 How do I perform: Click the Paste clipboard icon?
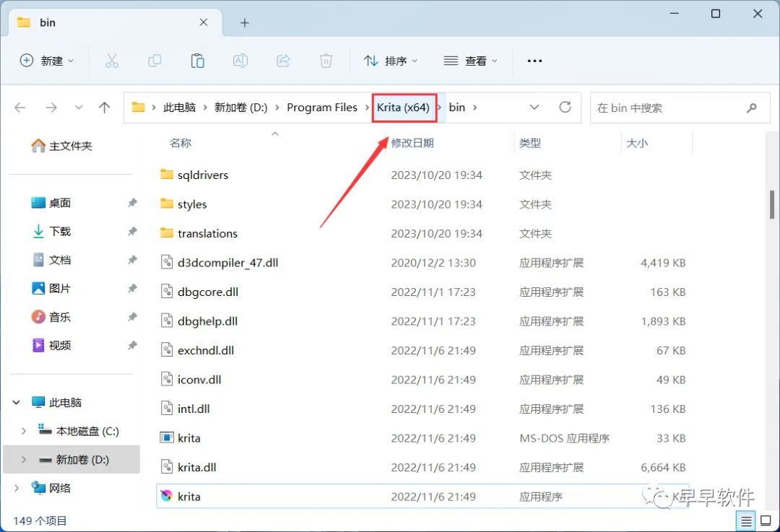197,61
